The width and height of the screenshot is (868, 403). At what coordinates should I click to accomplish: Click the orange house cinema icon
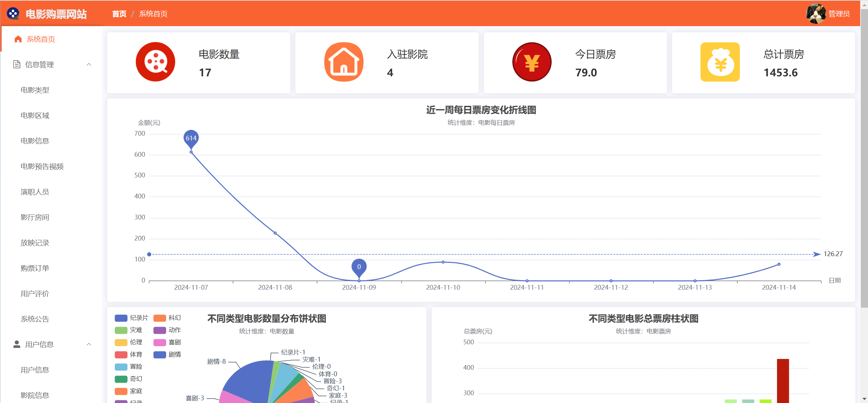(x=343, y=62)
